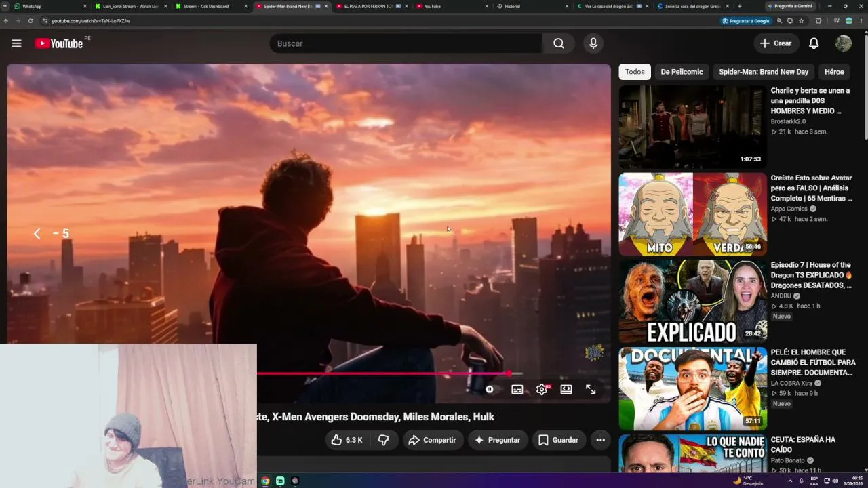Open Charlie y berta video thumbnail
868x488 pixels.
tap(692, 126)
